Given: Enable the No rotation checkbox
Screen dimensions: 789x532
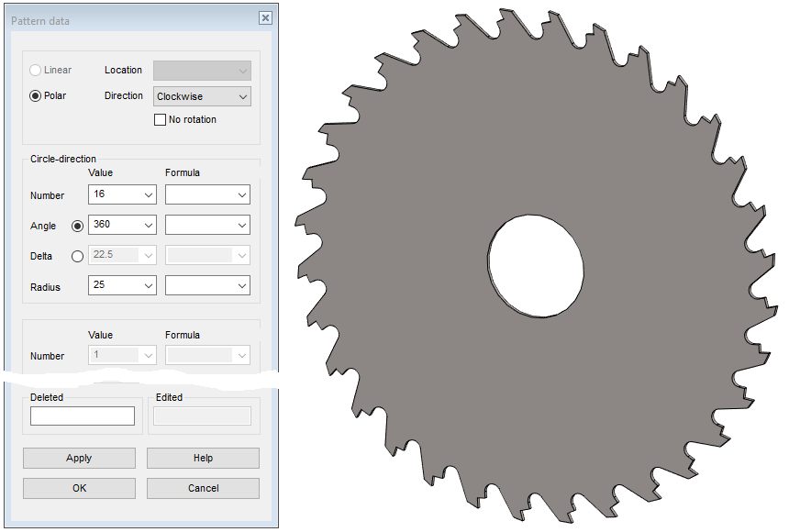Looking at the screenshot, I should point(161,119).
